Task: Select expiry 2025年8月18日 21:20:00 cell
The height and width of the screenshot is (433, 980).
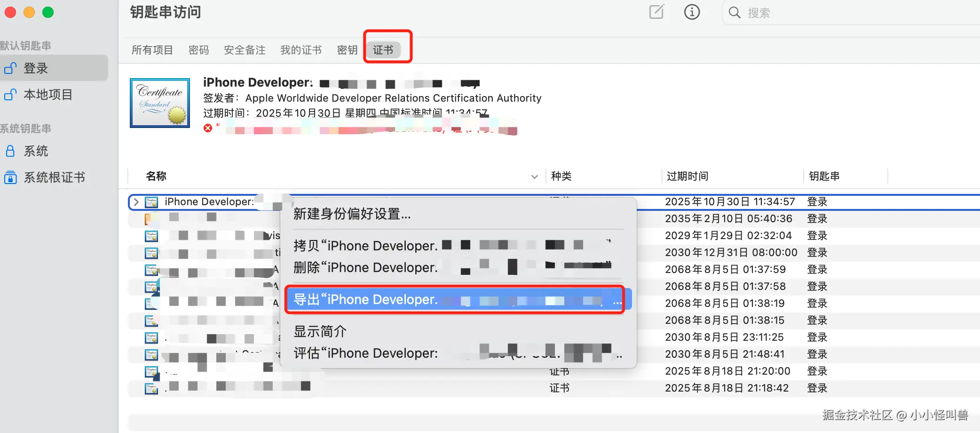Action: click(x=727, y=371)
